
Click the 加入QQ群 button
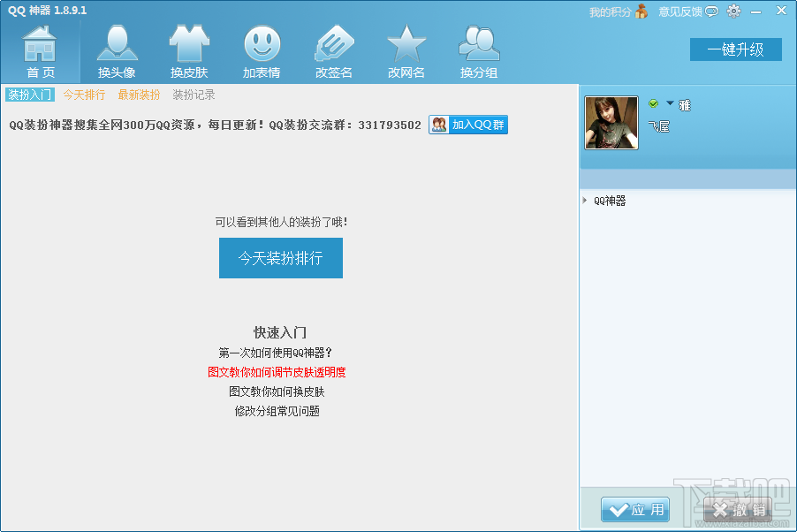[x=468, y=125]
